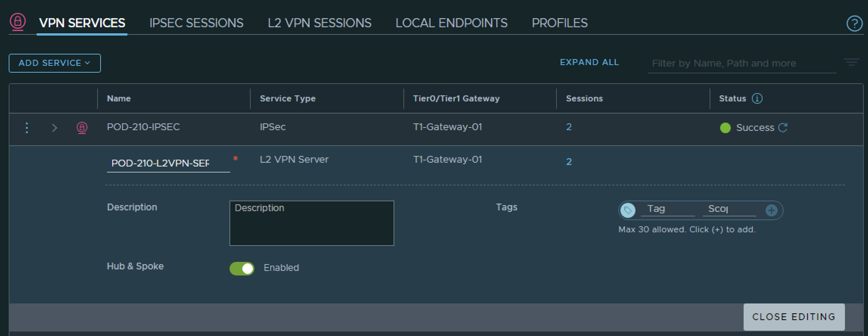Focus the Filter by Name search field
This screenshot has height=336, width=868.
click(741, 64)
